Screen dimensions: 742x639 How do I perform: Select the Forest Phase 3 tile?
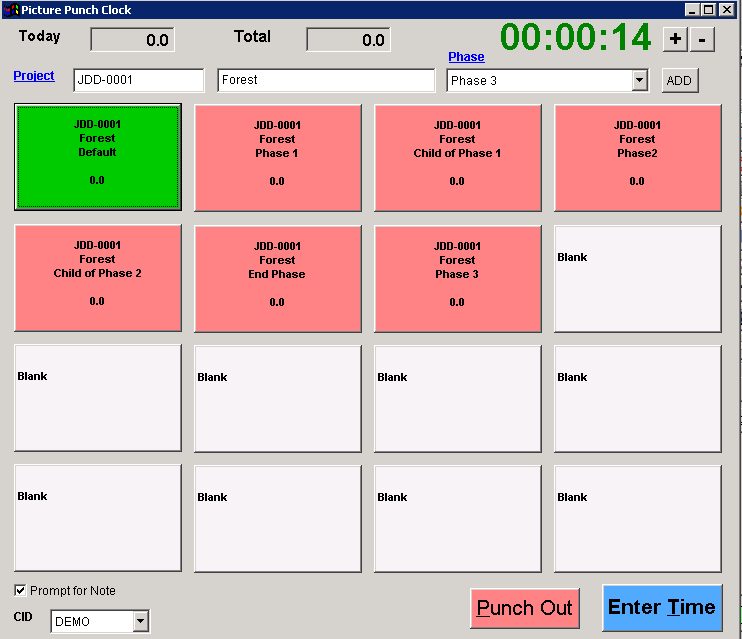(457, 277)
